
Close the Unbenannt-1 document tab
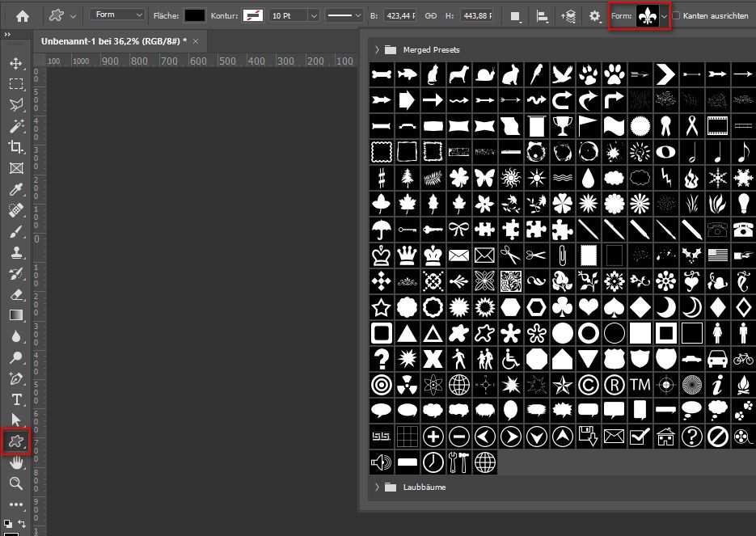(196, 41)
